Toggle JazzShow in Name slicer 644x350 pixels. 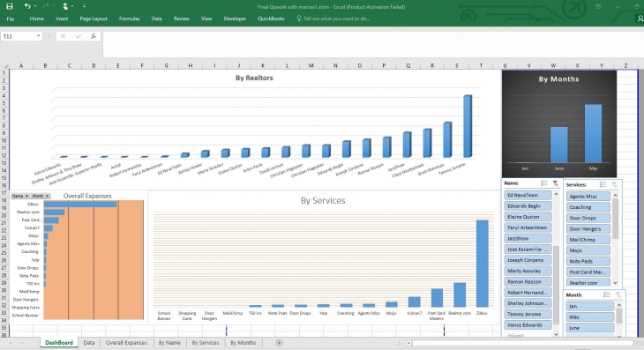tap(528, 238)
